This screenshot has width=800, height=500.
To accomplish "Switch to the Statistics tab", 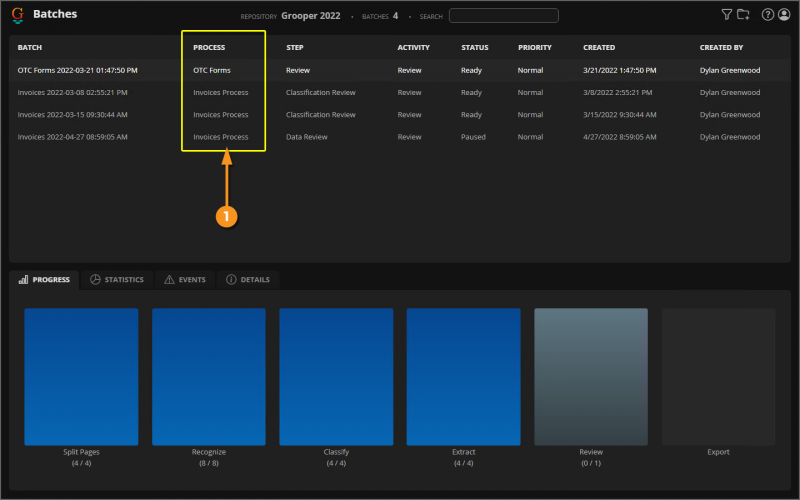I will pos(117,280).
